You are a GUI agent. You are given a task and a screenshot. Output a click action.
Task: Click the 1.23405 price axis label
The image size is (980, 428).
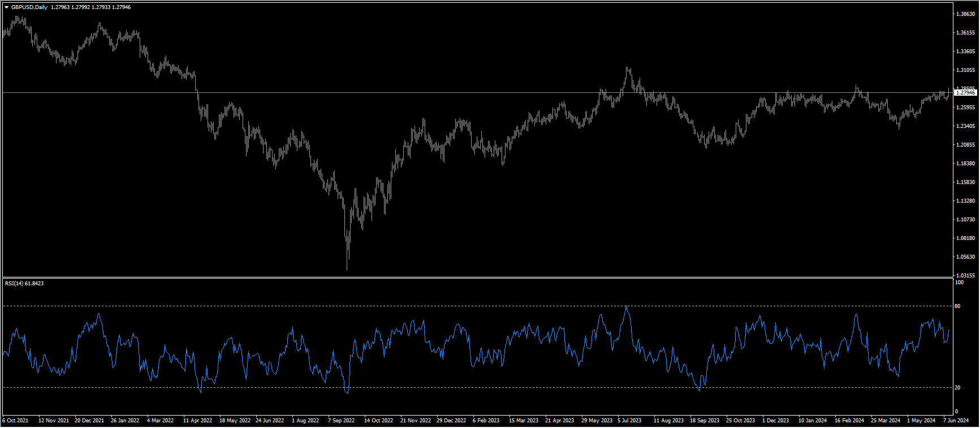[965, 126]
